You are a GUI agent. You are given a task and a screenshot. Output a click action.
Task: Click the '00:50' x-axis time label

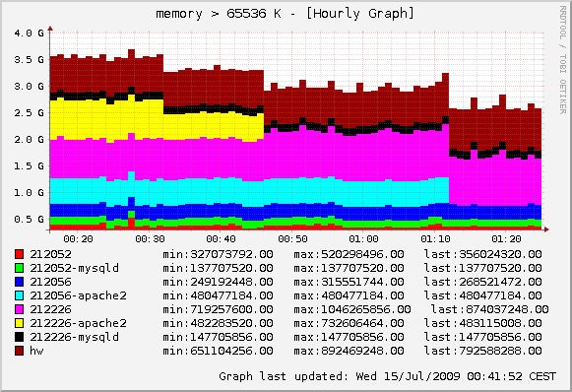pyautogui.click(x=292, y=239)
